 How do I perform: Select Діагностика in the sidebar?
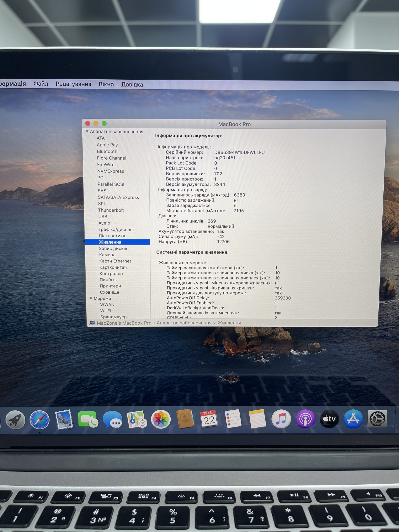[x=112, y=236]
